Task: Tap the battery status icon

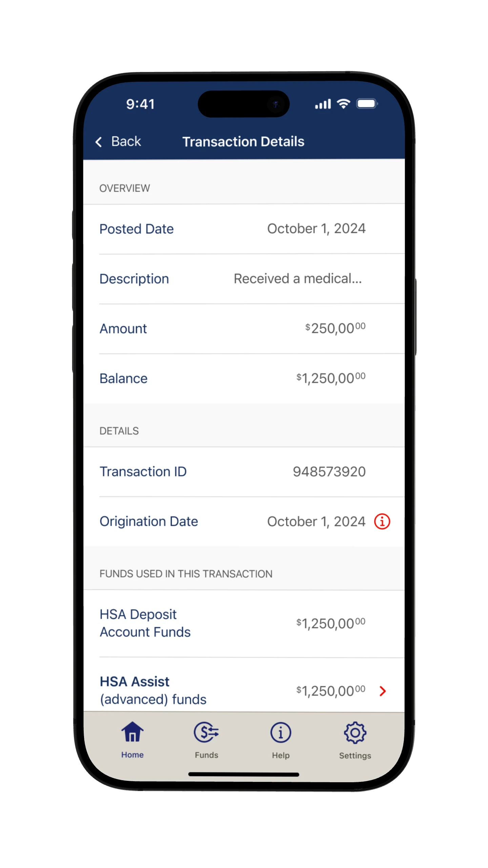Action: click(x=367, y=104)
